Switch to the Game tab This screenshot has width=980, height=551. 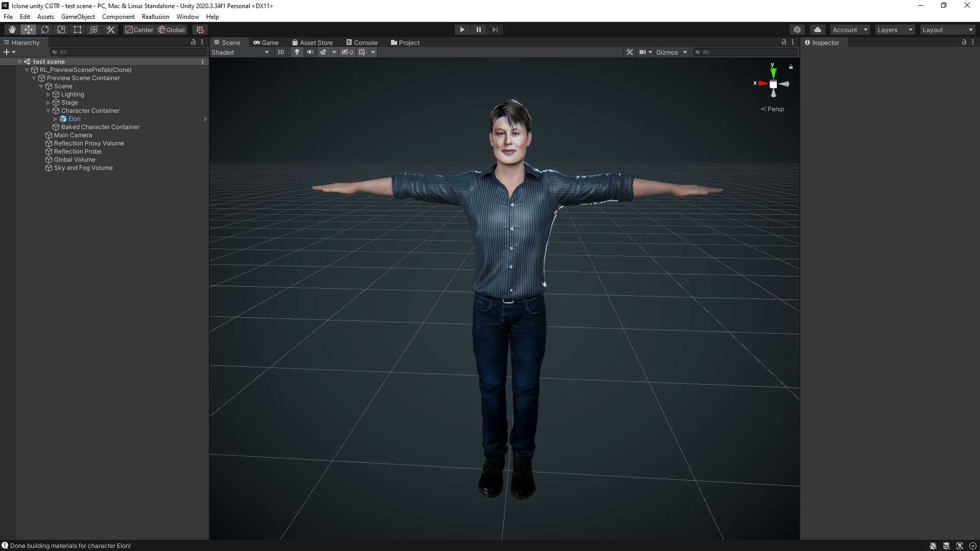266,42
